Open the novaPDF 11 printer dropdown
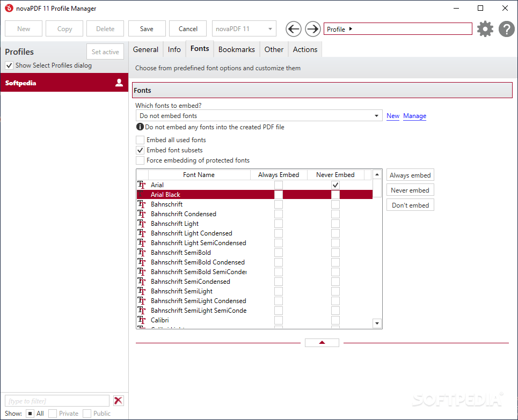This screenshot has width=518, height=420. tap(244, 29)
